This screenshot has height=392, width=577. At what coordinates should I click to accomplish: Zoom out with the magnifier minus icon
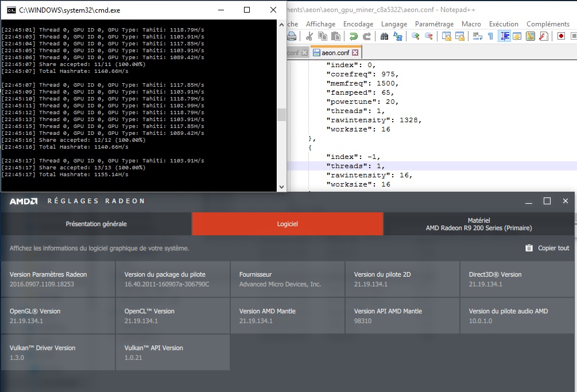(x=429, y=36)
